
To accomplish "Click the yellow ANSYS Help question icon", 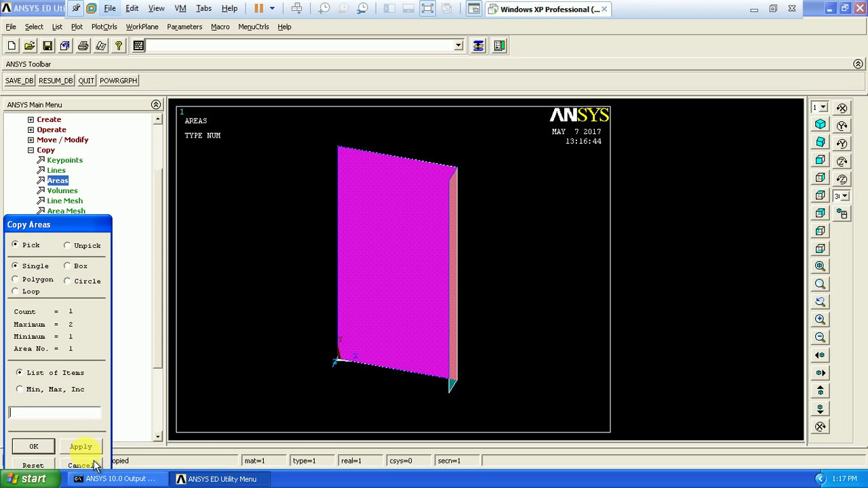I will click(x=119, y=45).
